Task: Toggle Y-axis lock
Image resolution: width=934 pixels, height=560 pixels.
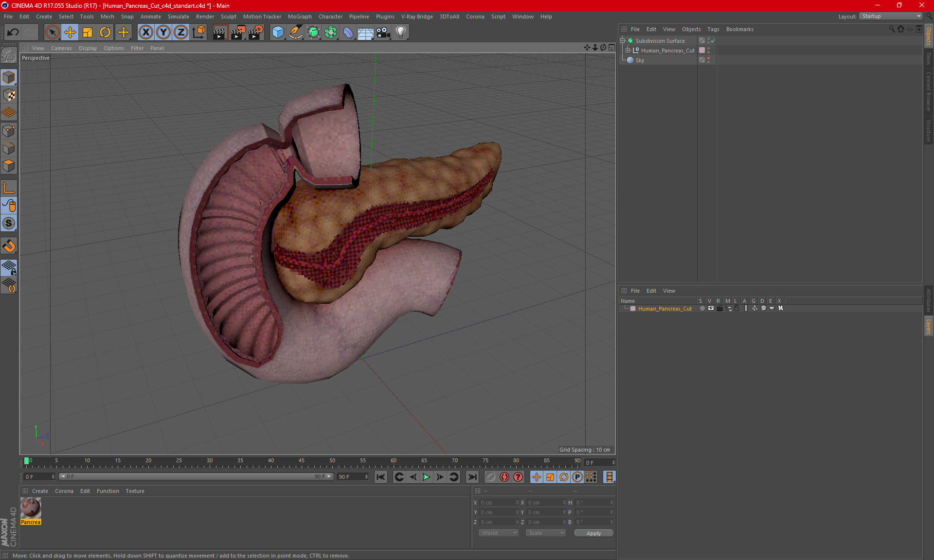Action: click(x=163, y=32)
